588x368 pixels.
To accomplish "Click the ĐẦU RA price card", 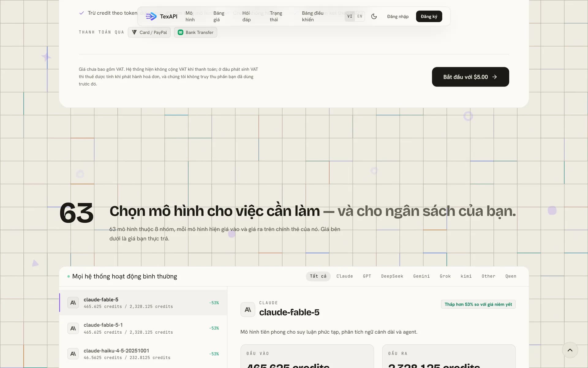I will coord(449,356).
